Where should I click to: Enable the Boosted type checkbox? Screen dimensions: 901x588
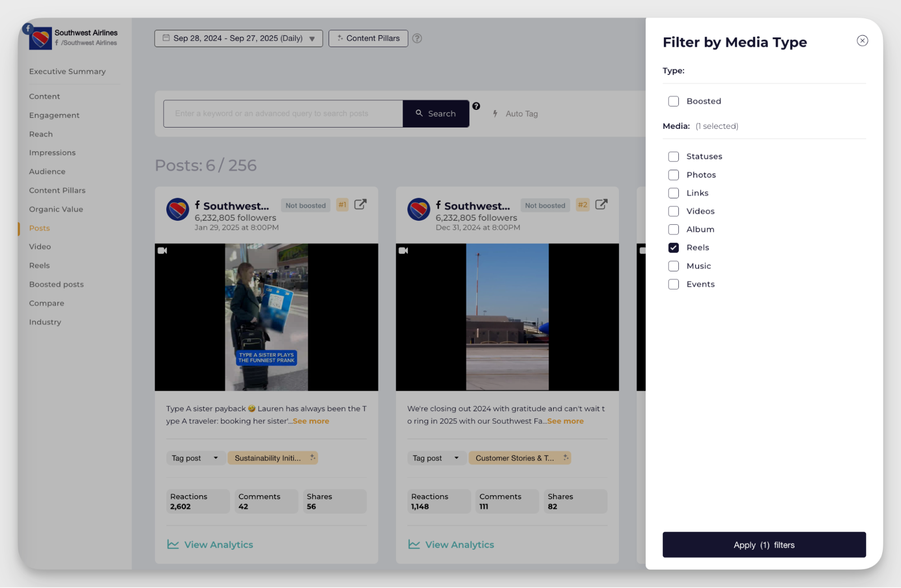pyautogui.click(x=673, y=101)
